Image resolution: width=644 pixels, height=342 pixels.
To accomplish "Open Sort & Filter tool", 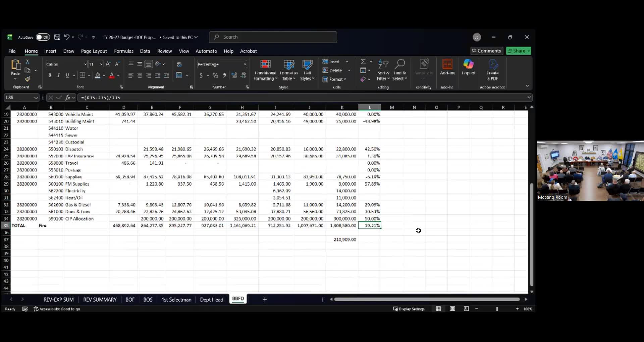I will [x=383, y=70].
